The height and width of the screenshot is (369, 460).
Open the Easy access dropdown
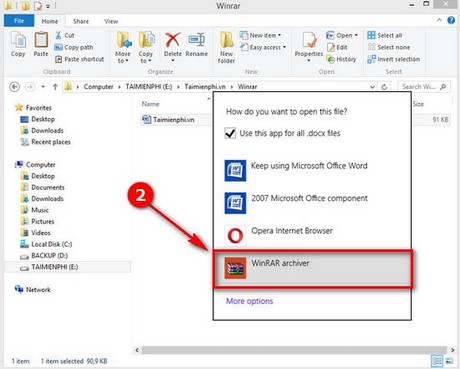click(263, 47)
